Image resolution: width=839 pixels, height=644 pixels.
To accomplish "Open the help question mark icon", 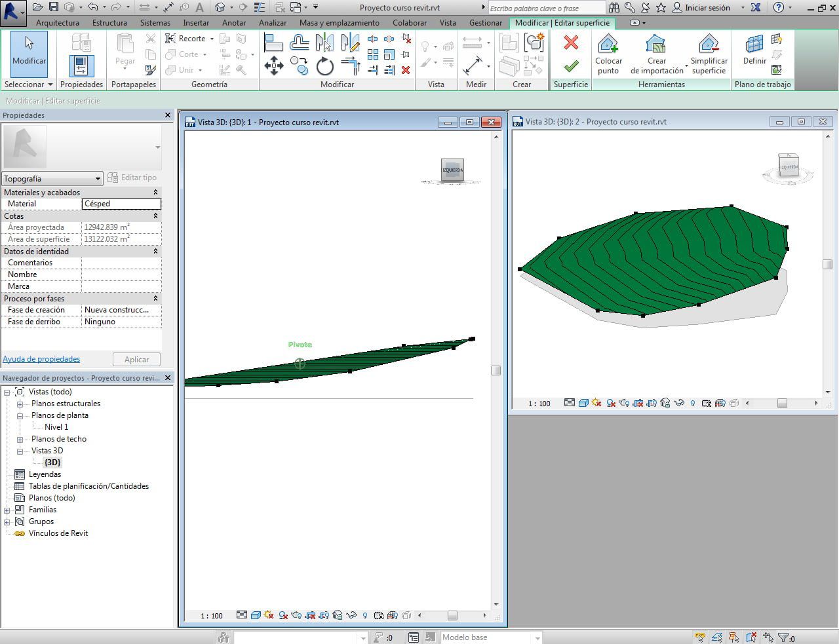I will tap(778, 8).
